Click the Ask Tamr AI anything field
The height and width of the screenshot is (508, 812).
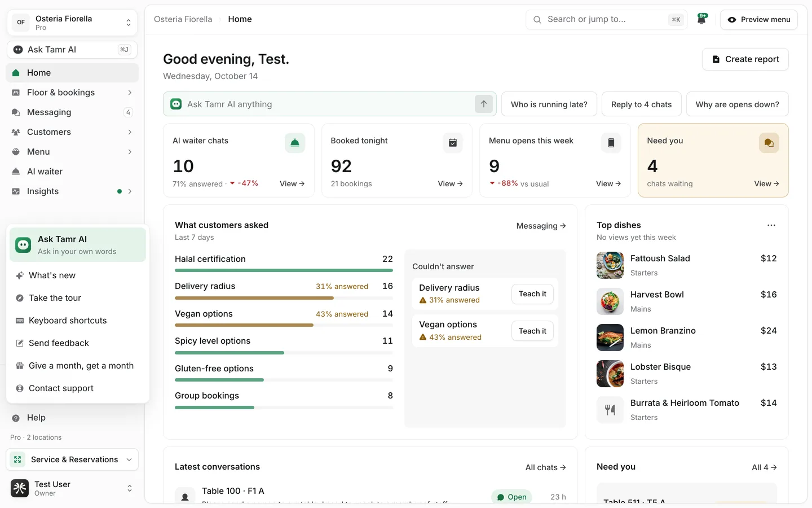pyautogui.click(x=330, y=104)
